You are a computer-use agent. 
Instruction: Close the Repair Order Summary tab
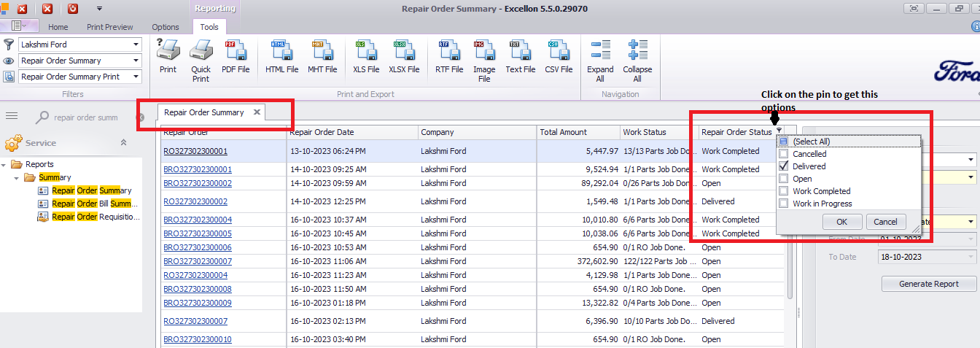pyautogui.click(x=257, y=112)
